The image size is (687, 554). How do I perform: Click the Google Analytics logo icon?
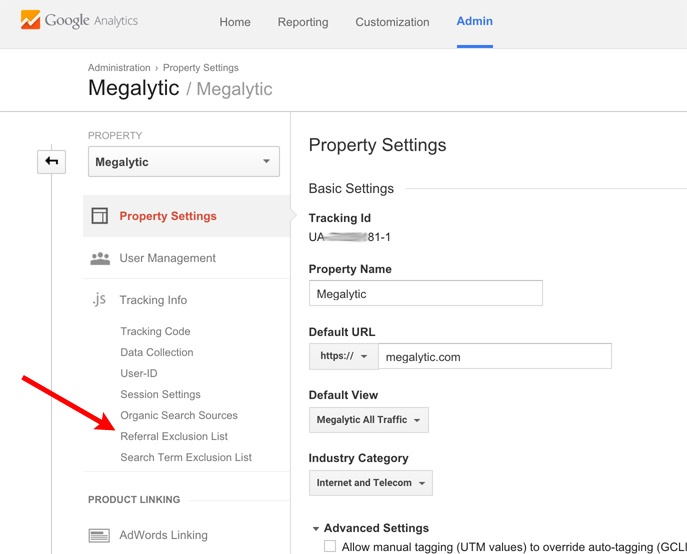coord(30,20)
